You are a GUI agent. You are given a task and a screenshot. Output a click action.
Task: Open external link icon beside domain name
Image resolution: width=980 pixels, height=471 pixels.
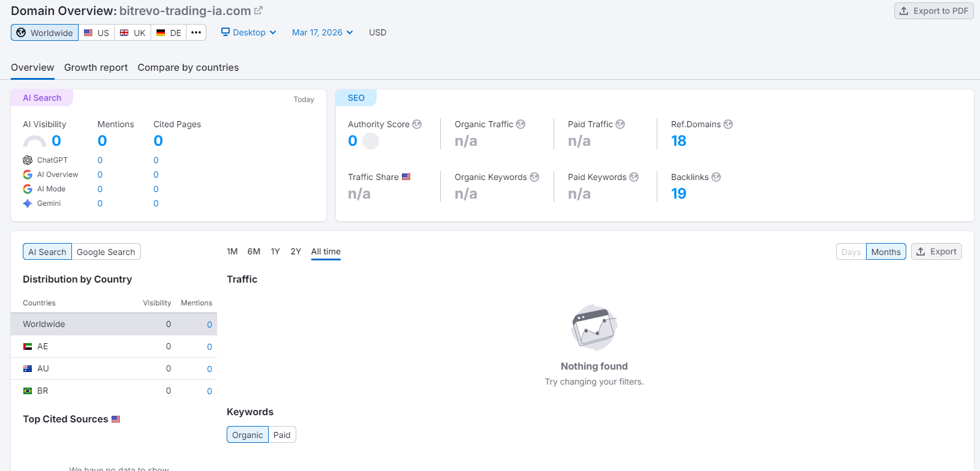258,11
